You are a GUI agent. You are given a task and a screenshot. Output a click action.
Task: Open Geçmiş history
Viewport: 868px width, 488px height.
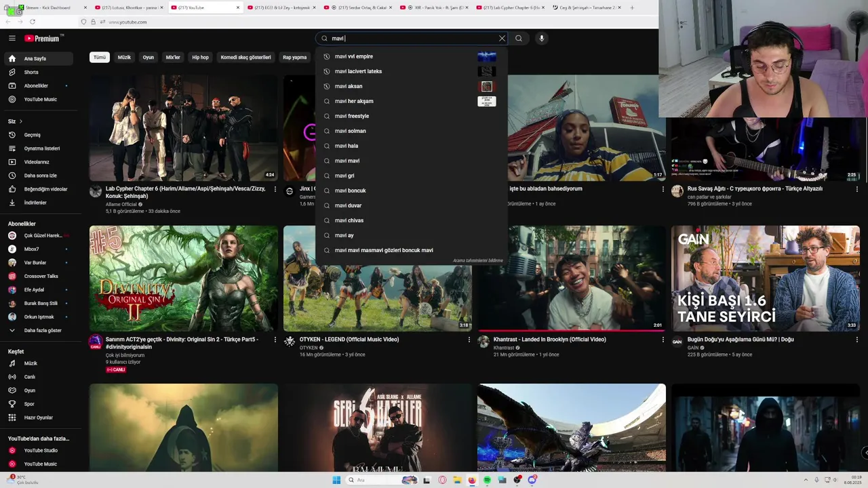[39, 135]
